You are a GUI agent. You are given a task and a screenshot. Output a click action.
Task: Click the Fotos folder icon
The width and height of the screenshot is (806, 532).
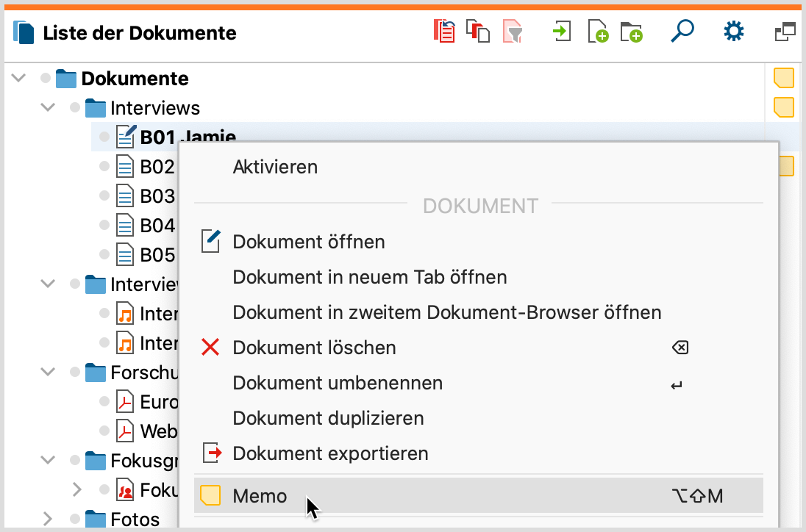tap(95, 520)
